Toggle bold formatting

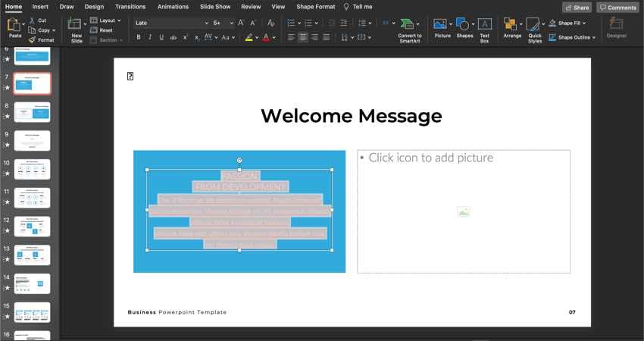pyautogui.click(x=138, y=37)
